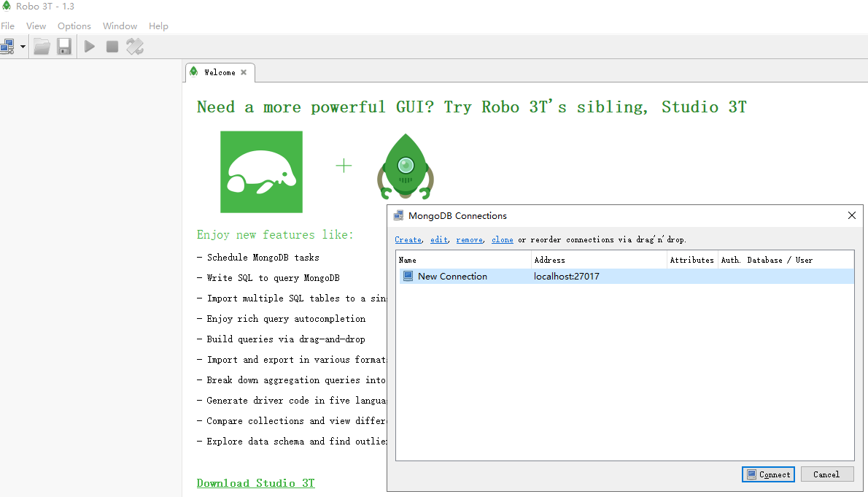The height and width of the screenshot is (497, 868).
Task: Click the green Studio 3T manatee logo
Action: pyautogui.click(x=261, y=172)
